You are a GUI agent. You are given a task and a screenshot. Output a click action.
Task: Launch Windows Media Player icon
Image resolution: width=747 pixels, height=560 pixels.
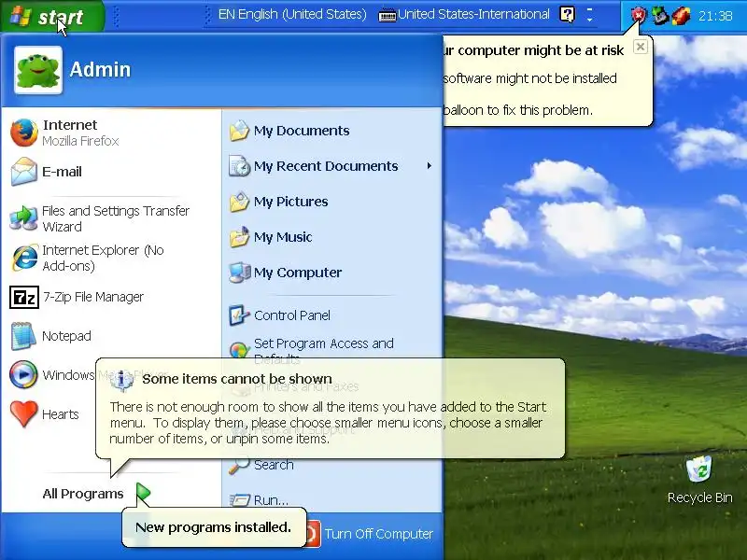tap(24, 375)
